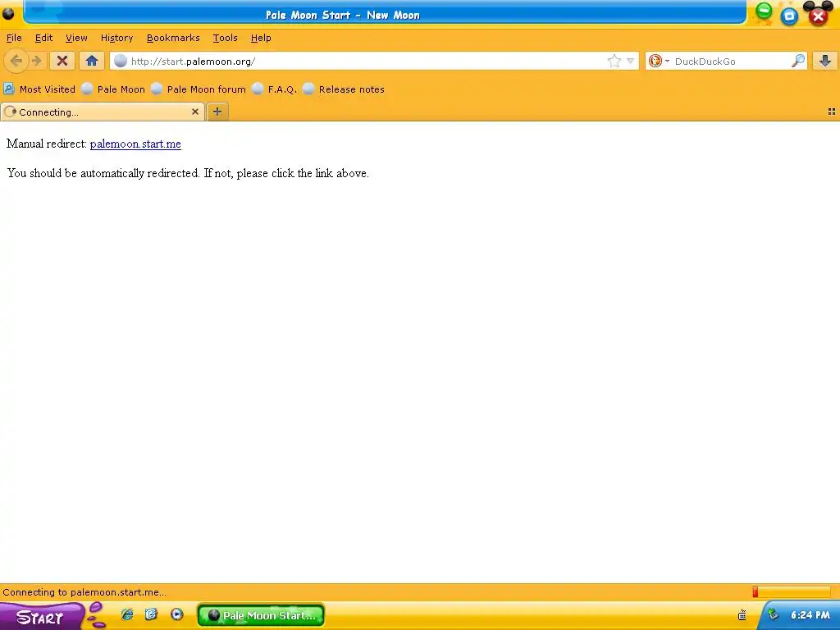
Task: Open the Tools menu
Action: 225,38
